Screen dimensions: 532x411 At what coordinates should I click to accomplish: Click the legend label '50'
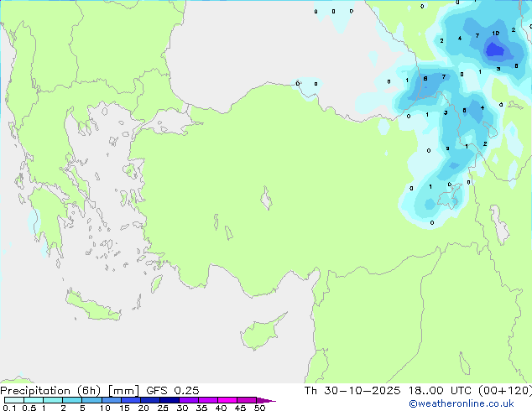259,408
